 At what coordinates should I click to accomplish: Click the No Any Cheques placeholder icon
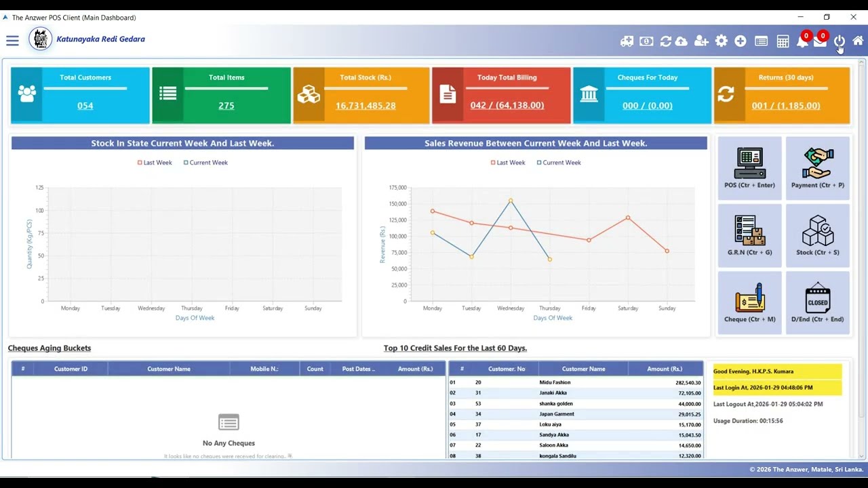point(229,423)
